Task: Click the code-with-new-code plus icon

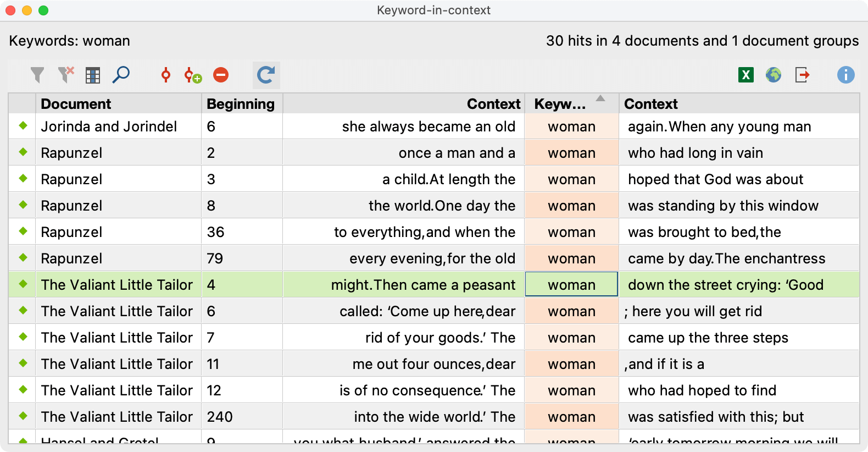Action: click(x=193, y=75)
